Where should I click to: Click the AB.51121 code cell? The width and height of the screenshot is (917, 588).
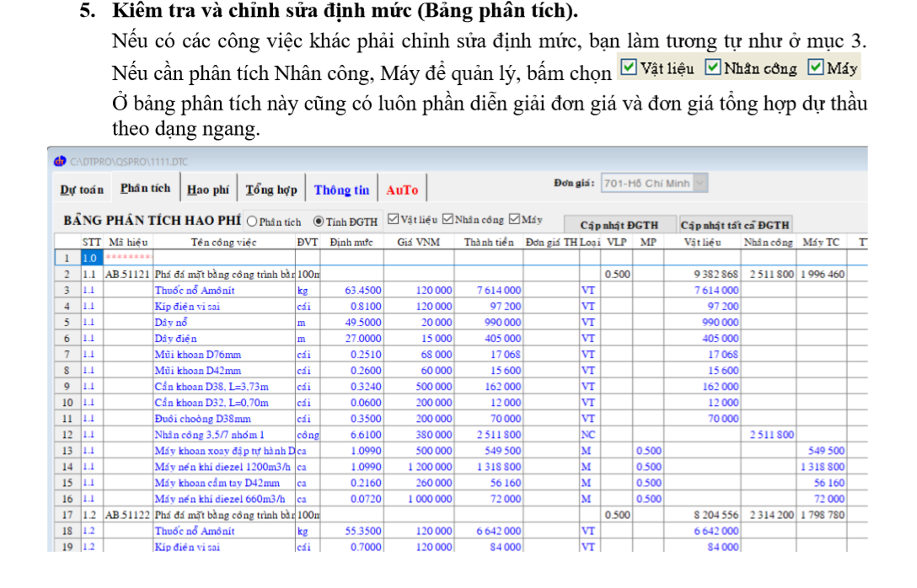(127, 274)
